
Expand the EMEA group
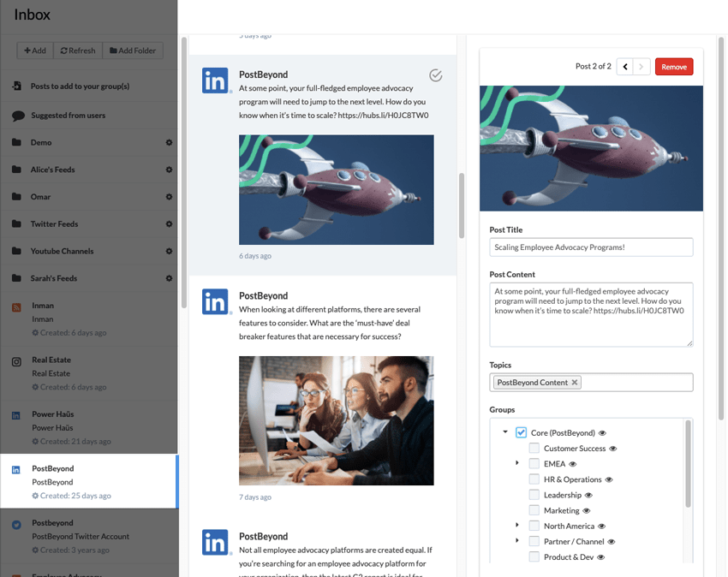click(517, 463)
